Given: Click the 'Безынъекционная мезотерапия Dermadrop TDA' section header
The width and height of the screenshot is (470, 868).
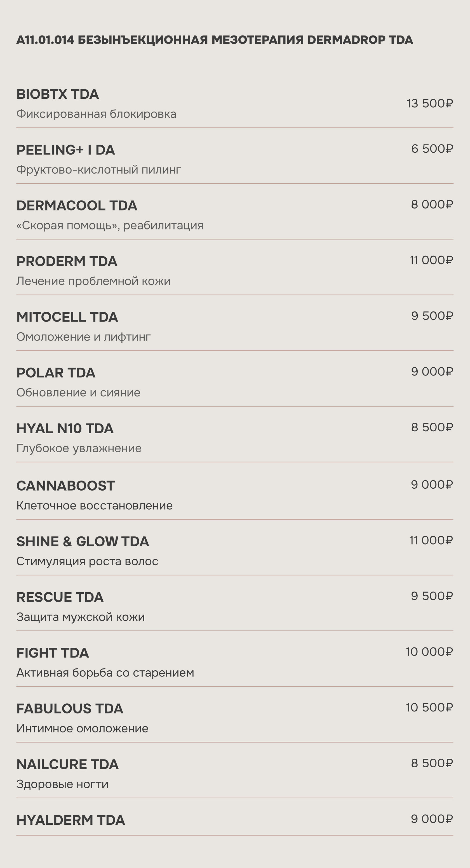Looking at the screenshot, I should (215, 40).
